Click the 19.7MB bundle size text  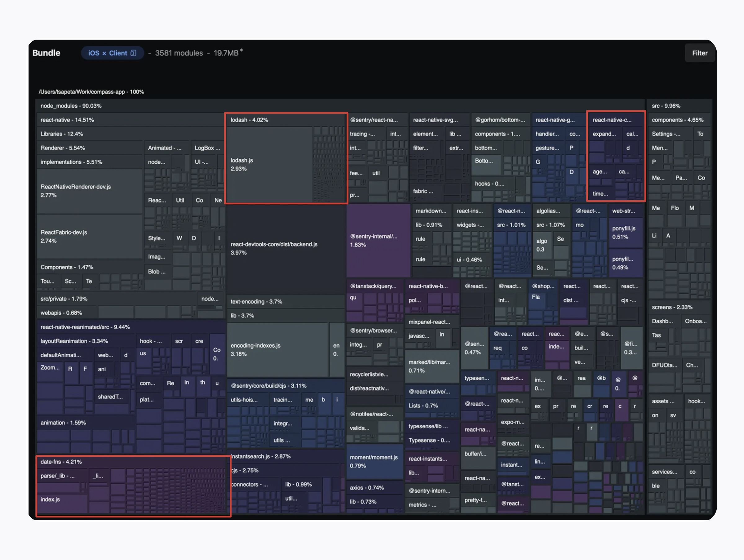point(226,53)
